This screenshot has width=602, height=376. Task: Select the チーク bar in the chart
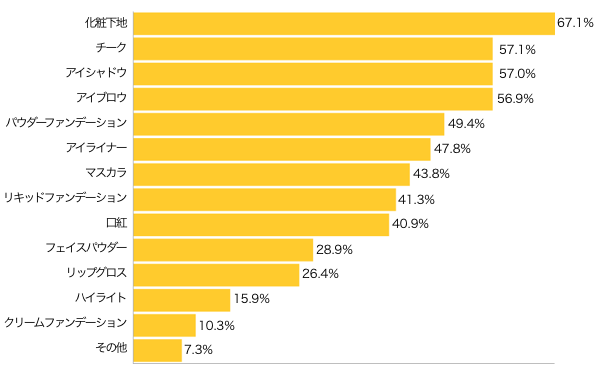[x=313, y=49]
